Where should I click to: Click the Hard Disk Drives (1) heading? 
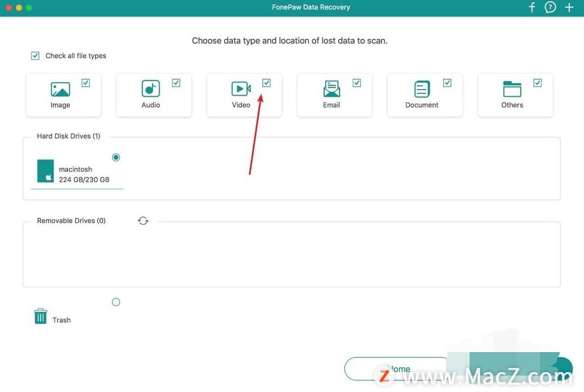coord(69,136)
